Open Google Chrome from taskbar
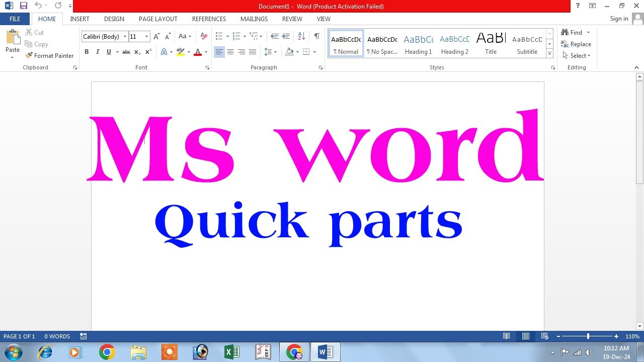The width and height of the screenshot is (644, 362). (x=107, y=352)
